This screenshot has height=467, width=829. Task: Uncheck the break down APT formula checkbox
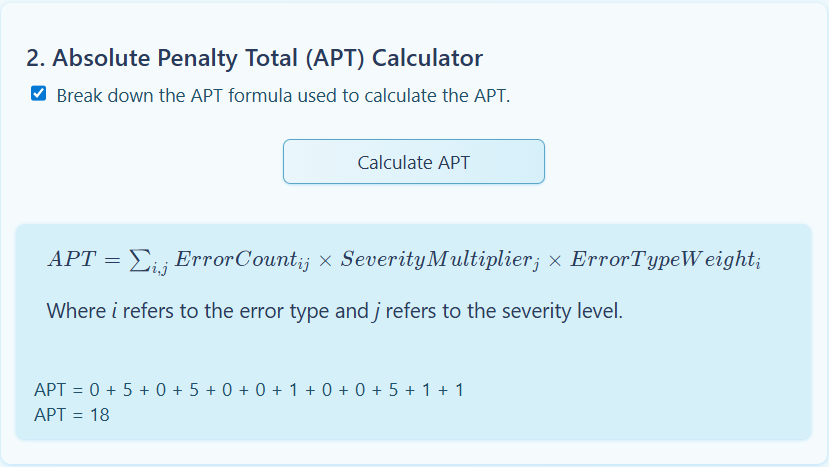click(39, 94)
